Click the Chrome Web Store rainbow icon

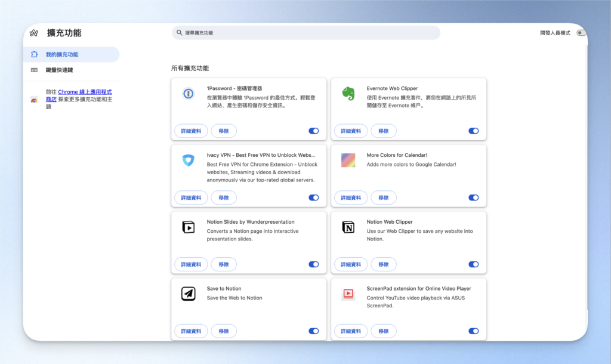[x=34, y=100]
